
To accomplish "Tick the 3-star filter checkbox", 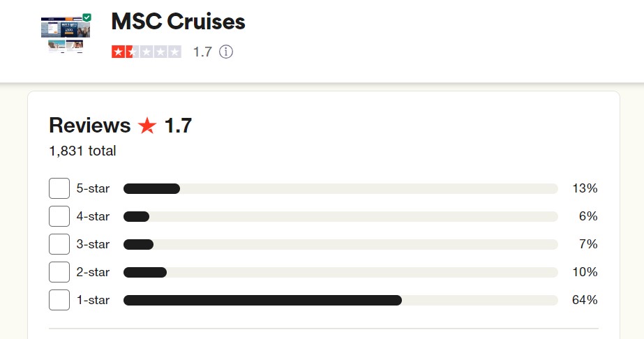I will [59, 244].
